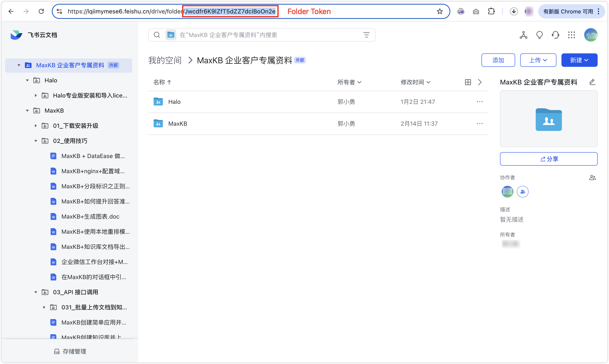This screenshot has width=609, height=364.
Task: Click the lightbulb tips icon
Action: pyautogui.click(x=539, y=35)
